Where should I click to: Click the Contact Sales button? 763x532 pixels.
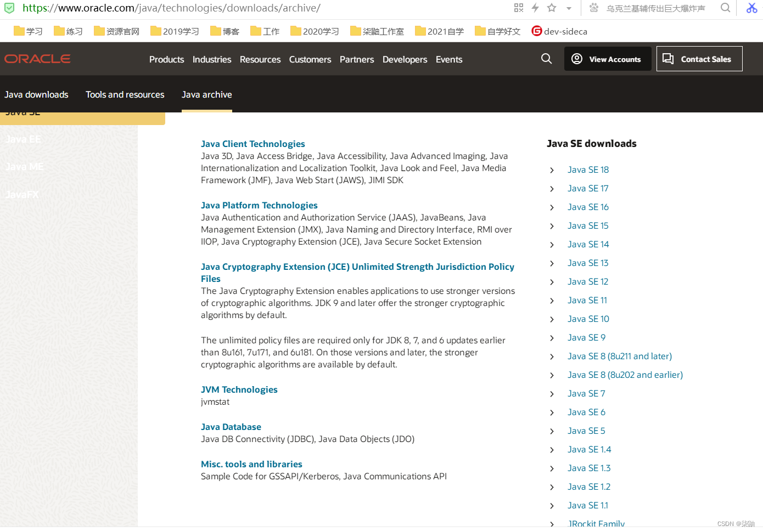click(x=699, y=59)
